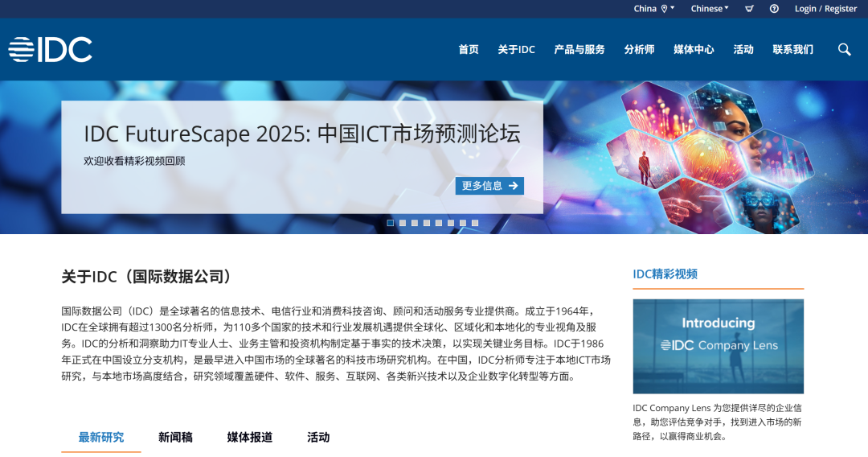Image resolution: width=868 pixels, height=457 pixels.
Task: Switch to 最新研究 tab
Action: (100, 437)
